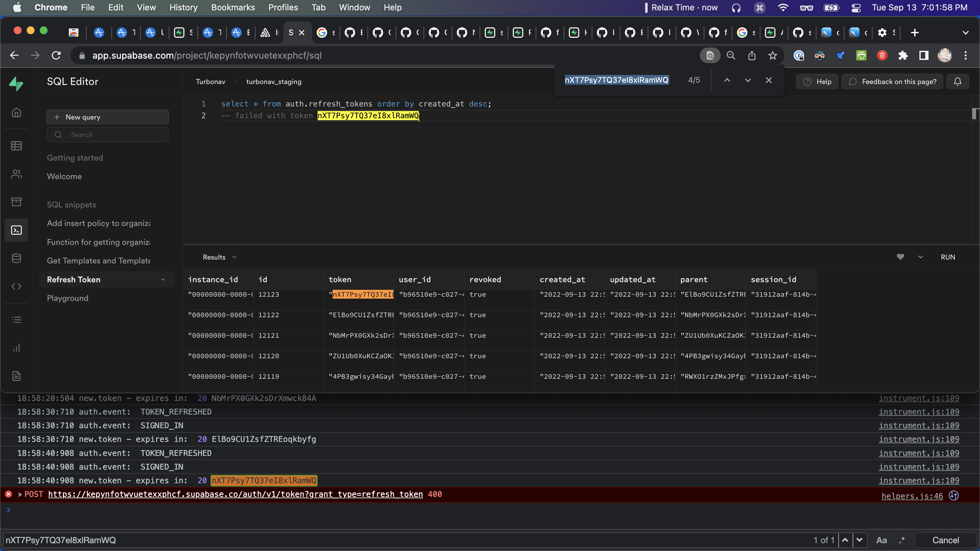Open the Results dropdown chevron
This screenshot has height=551, width=980.
(x=234, y=257)
